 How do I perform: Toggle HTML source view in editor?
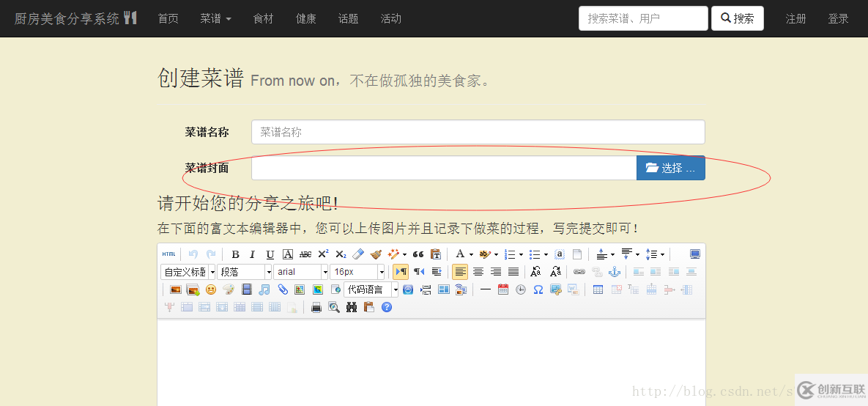point(168,254)
